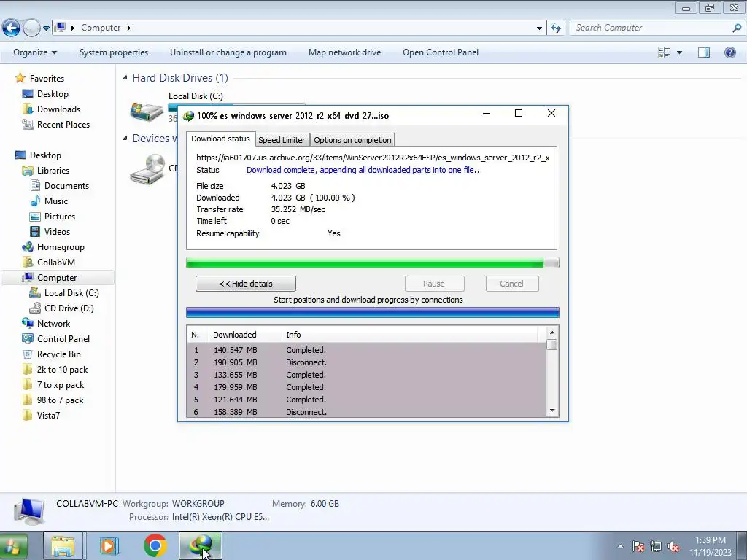Click the muted volume tray icon
The image size is (747, 560).
click(x=673, y=547)
